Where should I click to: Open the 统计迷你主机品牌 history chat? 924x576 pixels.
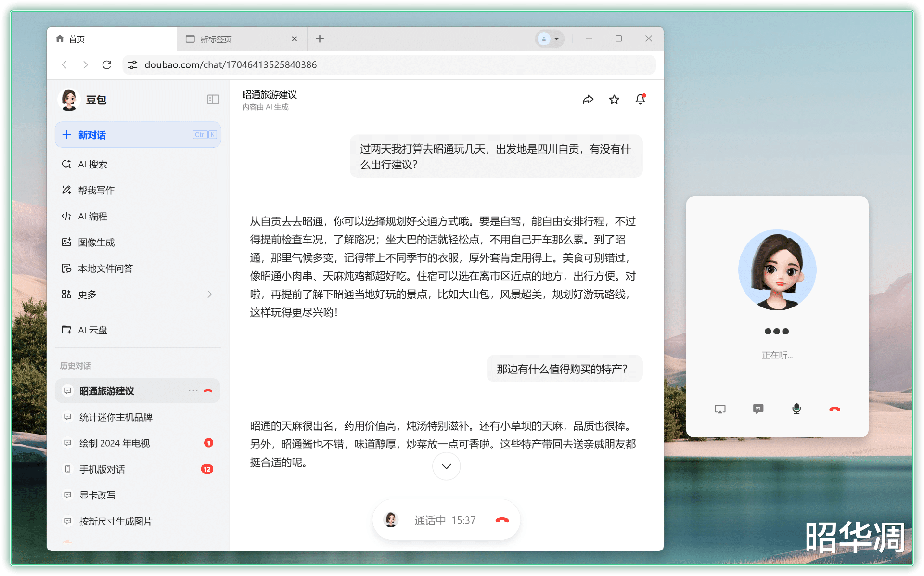(115, 417)
